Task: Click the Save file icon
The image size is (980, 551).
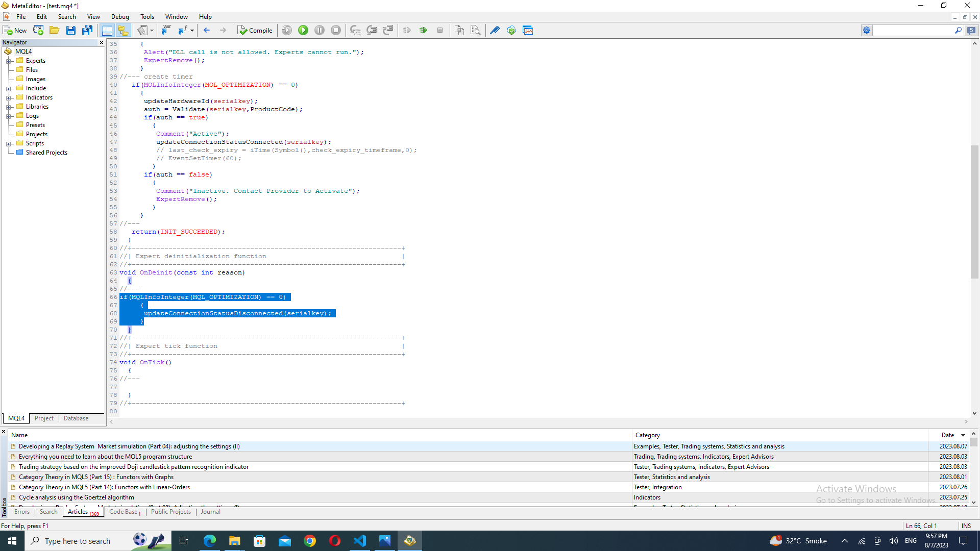Action: (71, 31)
